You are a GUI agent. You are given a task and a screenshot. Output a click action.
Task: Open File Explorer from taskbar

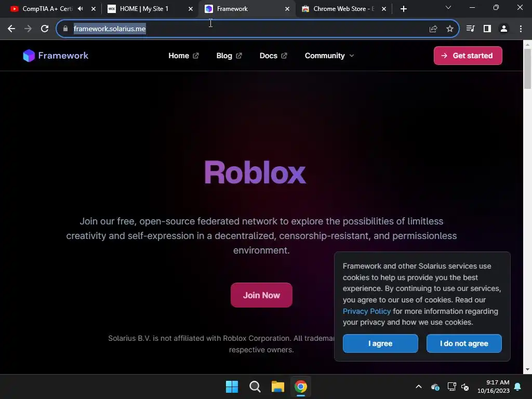[277, 387]
